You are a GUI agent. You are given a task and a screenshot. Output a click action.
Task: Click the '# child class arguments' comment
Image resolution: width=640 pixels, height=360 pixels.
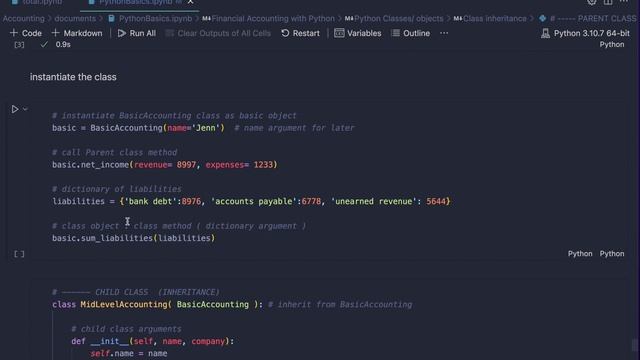tap(126, 329)
